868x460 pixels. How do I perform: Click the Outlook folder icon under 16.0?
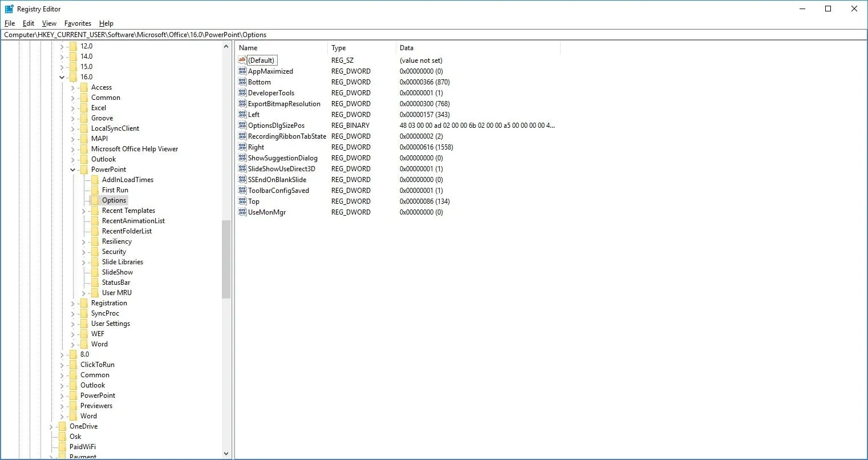[84, 159]
